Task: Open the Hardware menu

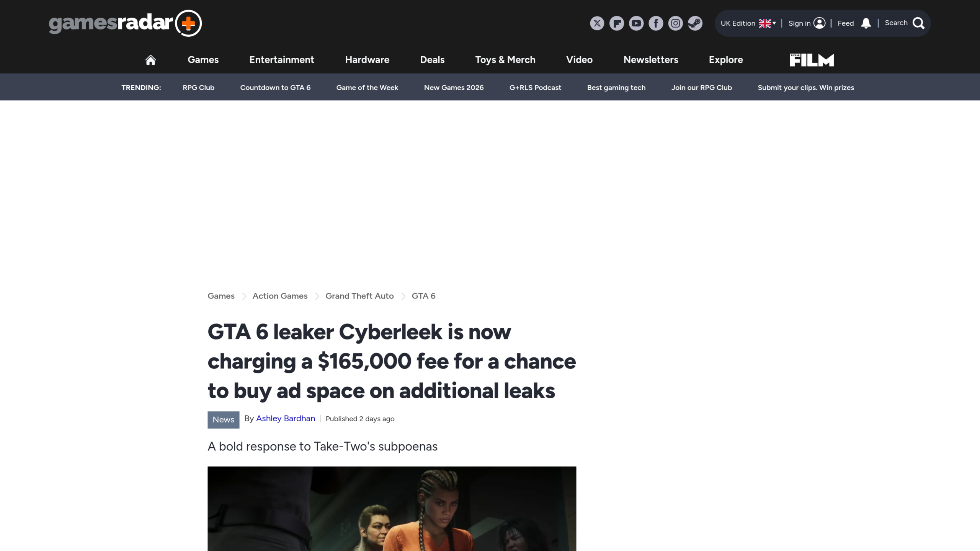Action: (x=367, y=60)
